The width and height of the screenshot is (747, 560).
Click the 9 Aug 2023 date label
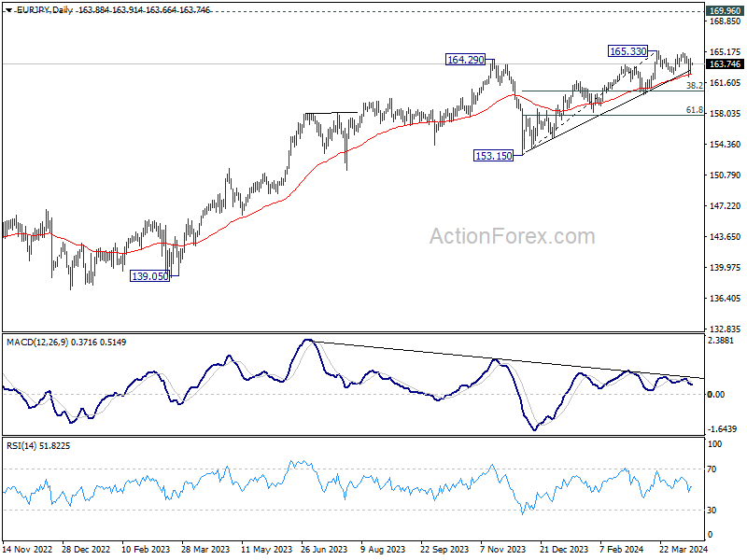383,549
